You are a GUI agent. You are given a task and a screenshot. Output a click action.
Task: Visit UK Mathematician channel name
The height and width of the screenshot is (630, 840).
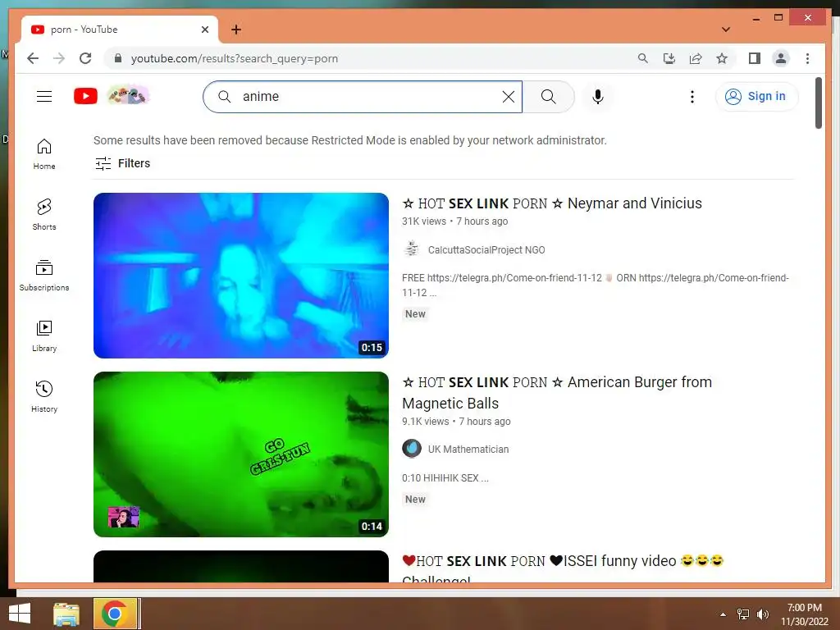pyautogui.click(x=468, y=449)
